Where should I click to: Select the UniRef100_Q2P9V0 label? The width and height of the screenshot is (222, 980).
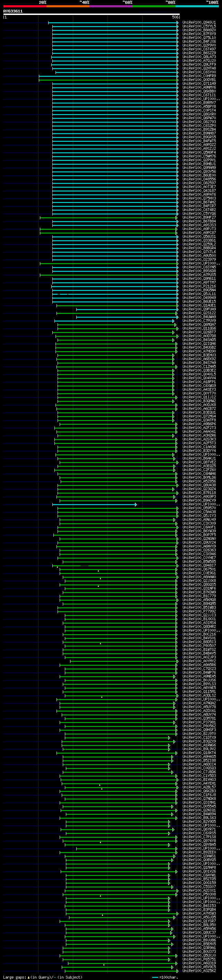click(199, 45)
